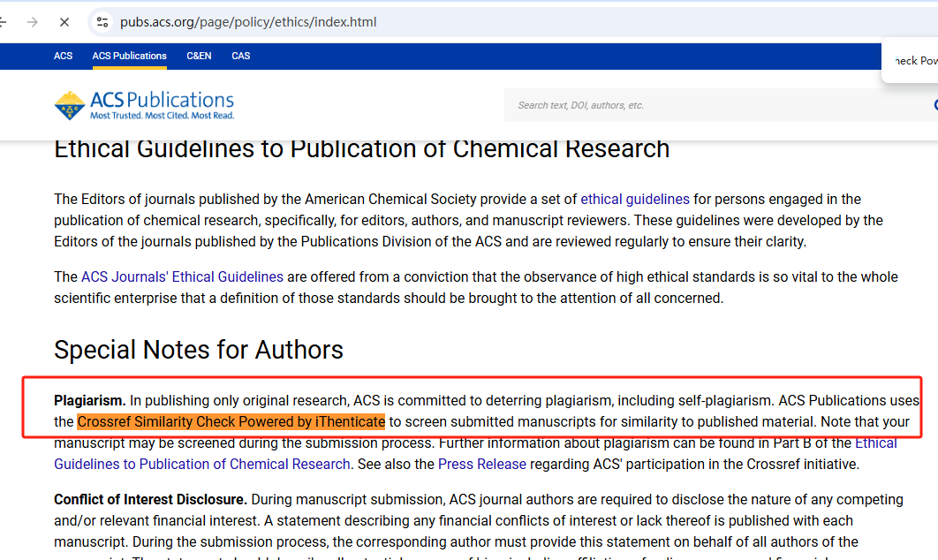Select the ACS Publications navigation tab
This screenshot has height=560, width=938.
coord(129,56)
